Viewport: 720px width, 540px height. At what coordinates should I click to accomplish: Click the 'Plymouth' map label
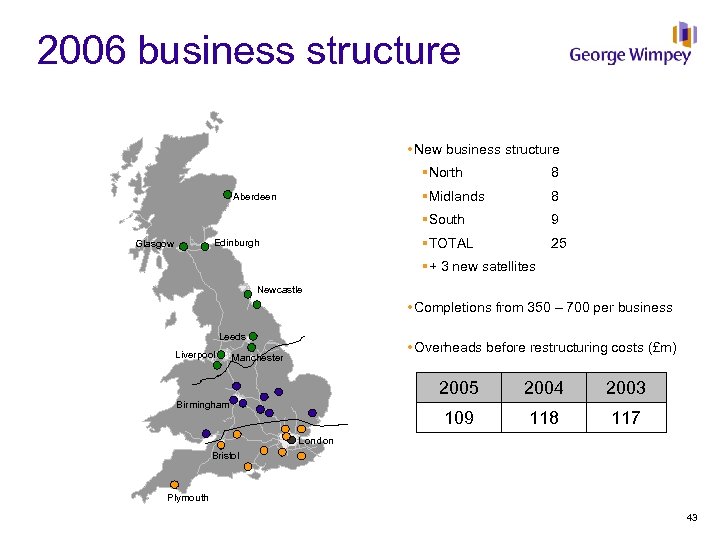(x=188, y=498)
